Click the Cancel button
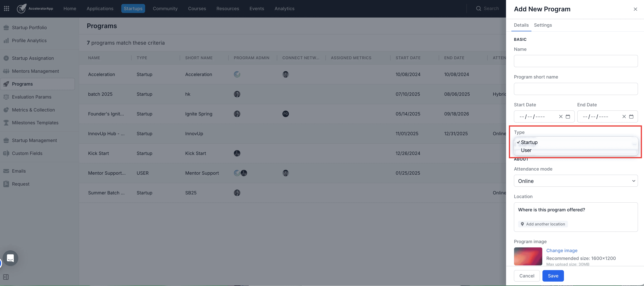 pyautogui.click(x=527, y=276)
